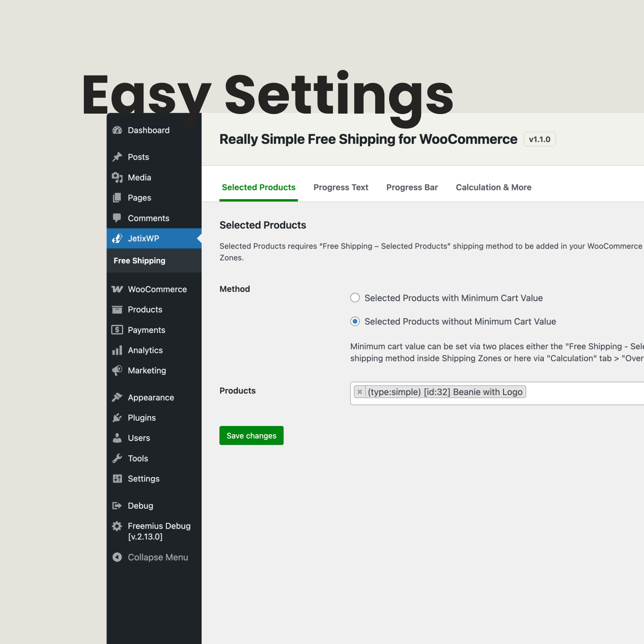This screenshot has width=644, height=644.
Task: Click the Comments speech bubble icon
Action: pos(117,218)
